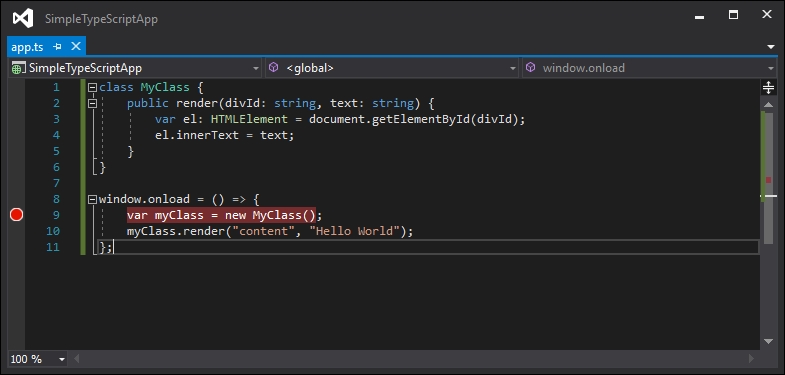785x375 pixels.
Task: Click the project icon beside SimpleTypeScriptApp dropdown
Action: point(18,69)
